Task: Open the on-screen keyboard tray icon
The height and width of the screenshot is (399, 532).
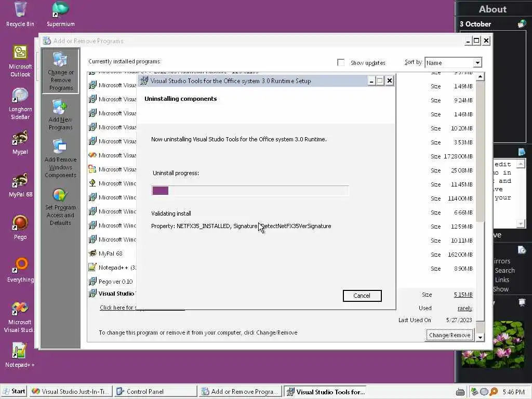Action: 460,392
